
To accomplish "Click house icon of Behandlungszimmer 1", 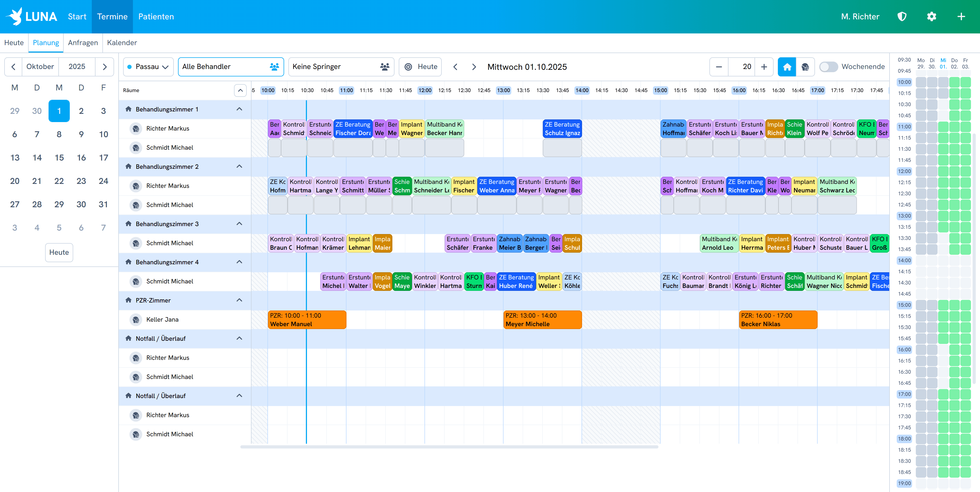I will coord(129,109).
